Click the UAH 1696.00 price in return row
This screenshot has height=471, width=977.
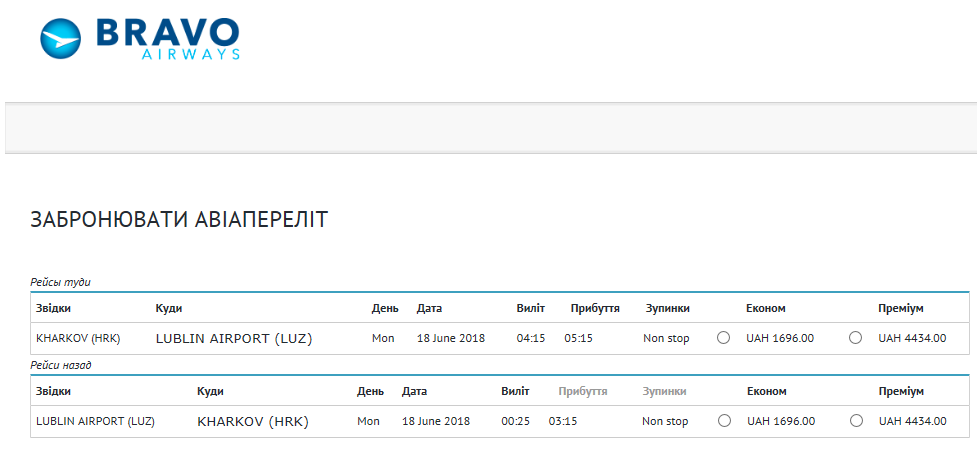coord(780,421)
